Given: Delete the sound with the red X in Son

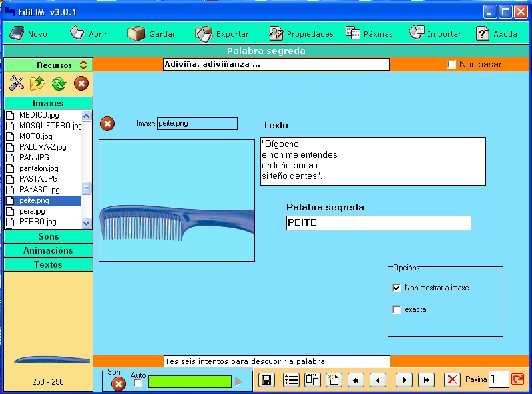Looking at the screenshot, I should coord(118,384).
